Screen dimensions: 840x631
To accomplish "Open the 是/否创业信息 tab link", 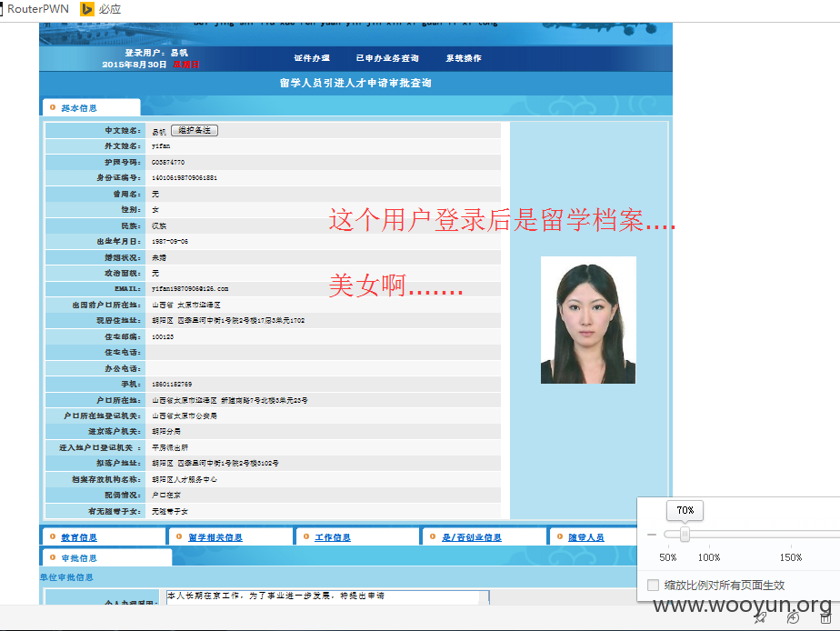I will [472, 537].
